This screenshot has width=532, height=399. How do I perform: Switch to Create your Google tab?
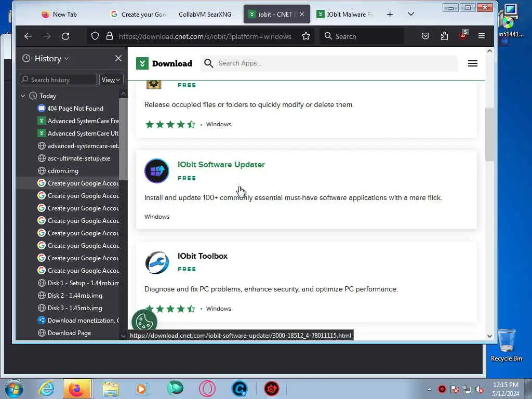pos(138,14)
